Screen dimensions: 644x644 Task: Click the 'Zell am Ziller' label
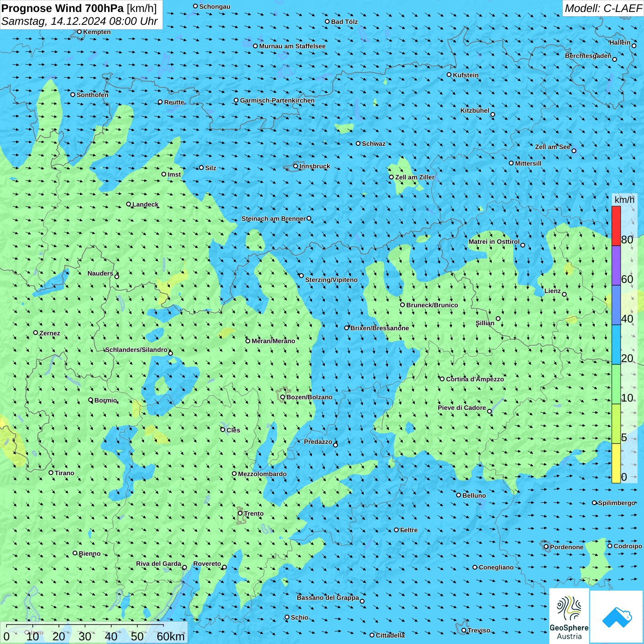coord(414,177)
